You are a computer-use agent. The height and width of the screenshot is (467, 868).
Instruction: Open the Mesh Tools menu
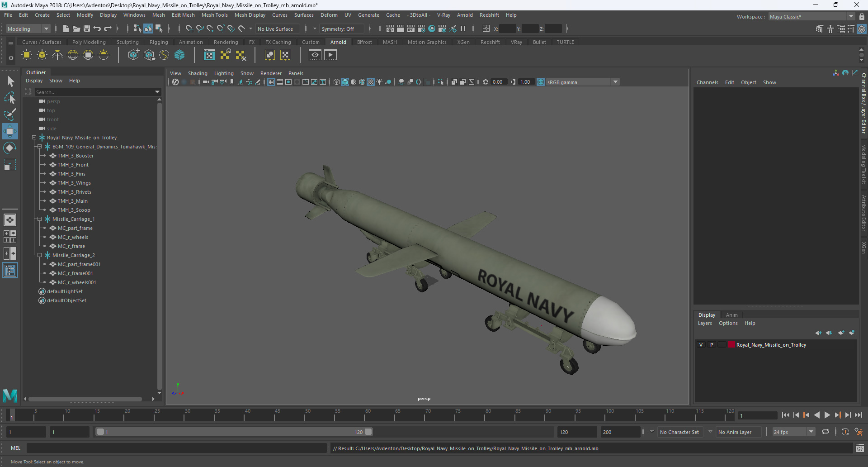coord(215,15)
